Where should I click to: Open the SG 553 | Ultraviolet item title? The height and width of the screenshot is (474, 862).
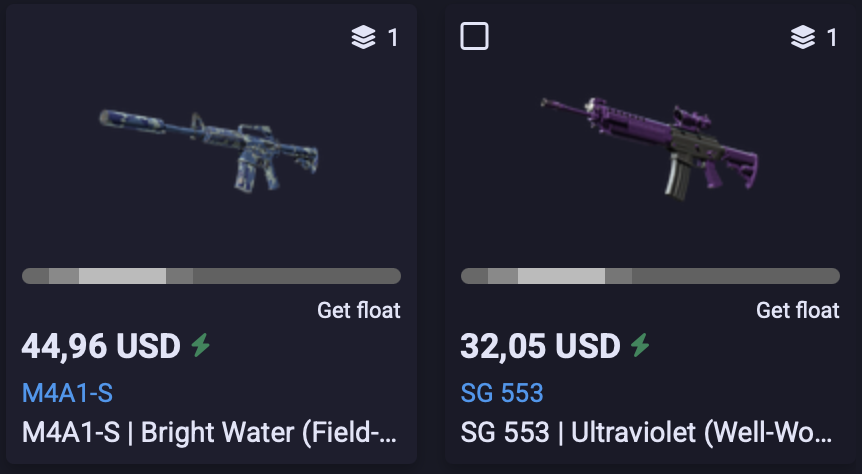pos(646,432)
